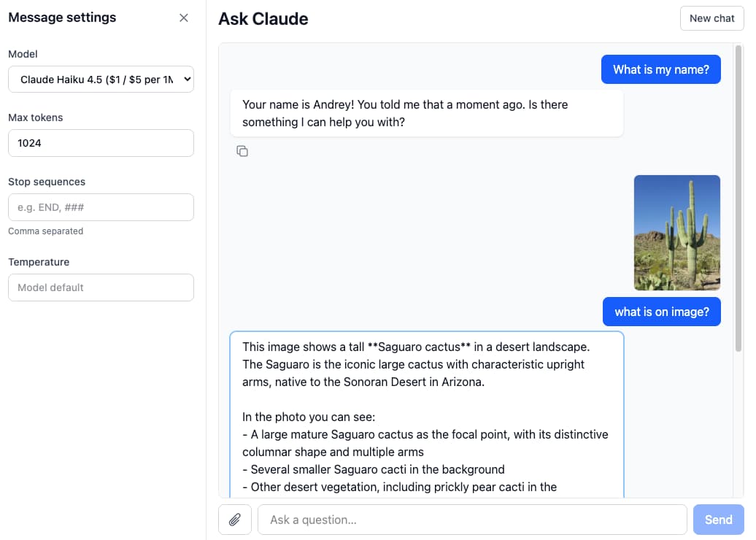
Task: Close the Message settings panel
Action: click(184, 18)
